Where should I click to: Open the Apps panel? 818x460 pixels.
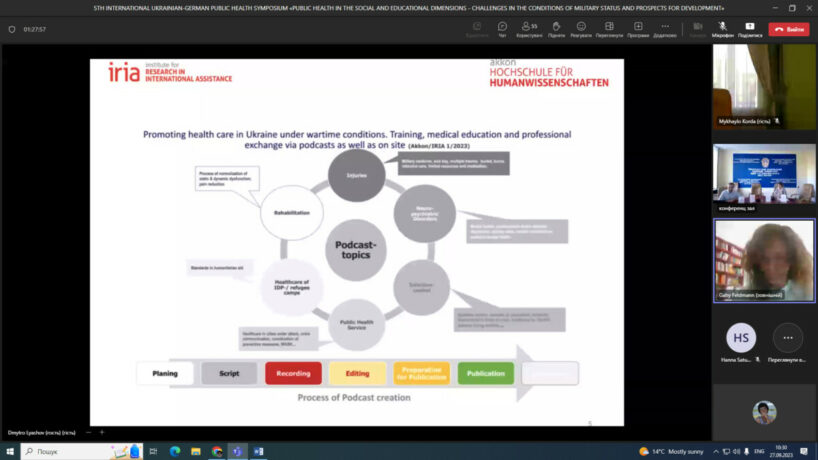pyautogui.click(x=638, y=28)
